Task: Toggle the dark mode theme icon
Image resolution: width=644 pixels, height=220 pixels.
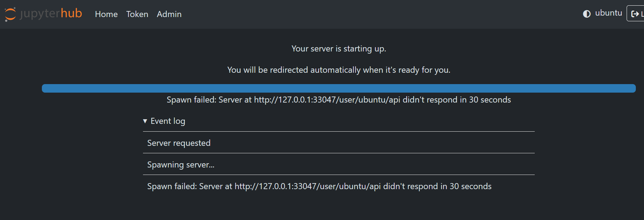Action: coord(587,14)
